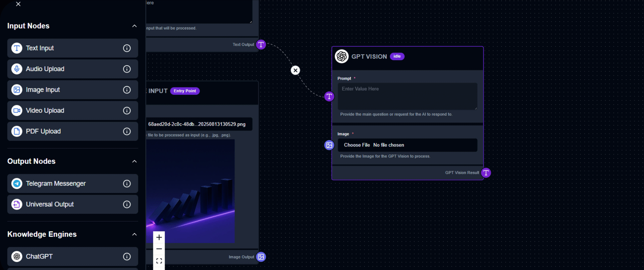Collapse the Input Nodes section
Image resolution: width=644 pixels, height=270 pixels.
(135, 26)
